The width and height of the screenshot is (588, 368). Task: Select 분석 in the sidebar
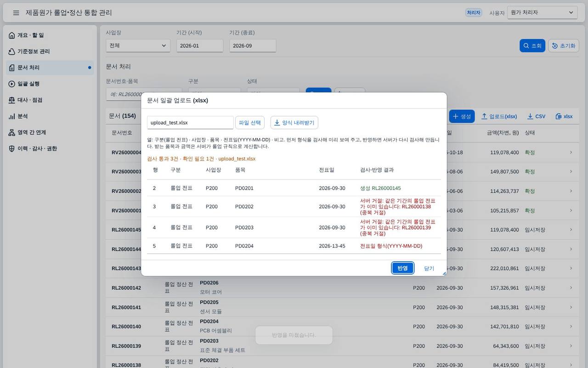click(x=50, y=116)
